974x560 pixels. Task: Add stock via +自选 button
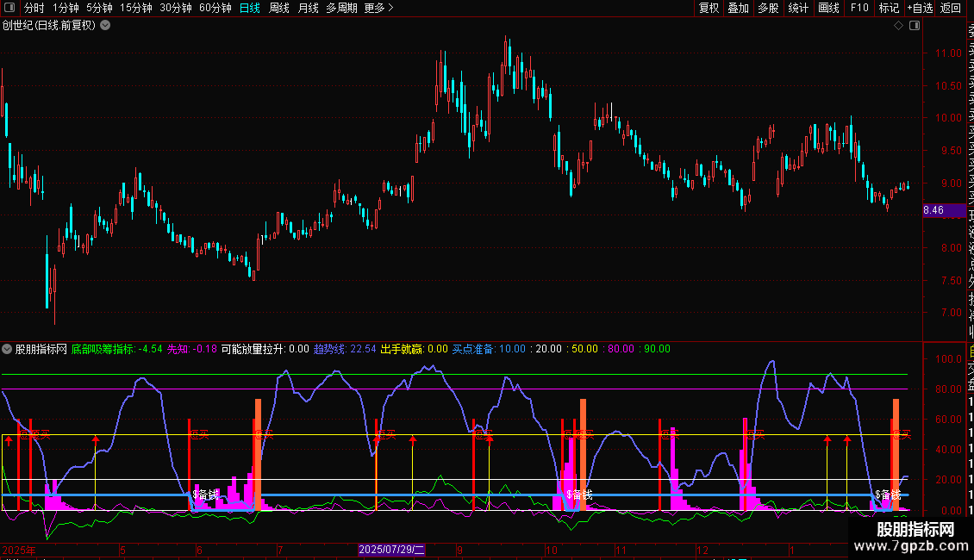[920, 8]
